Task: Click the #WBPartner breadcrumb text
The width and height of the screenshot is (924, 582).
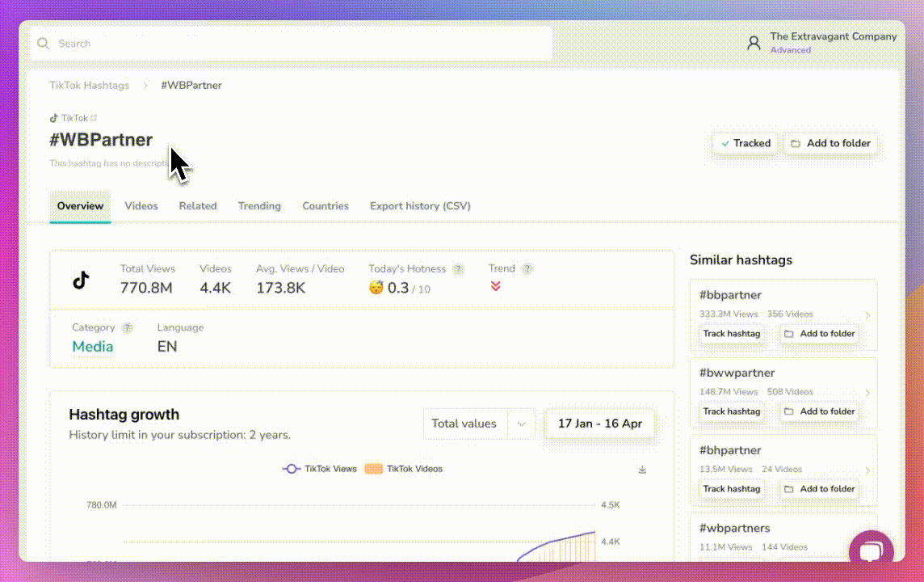Action: (191, 86)
